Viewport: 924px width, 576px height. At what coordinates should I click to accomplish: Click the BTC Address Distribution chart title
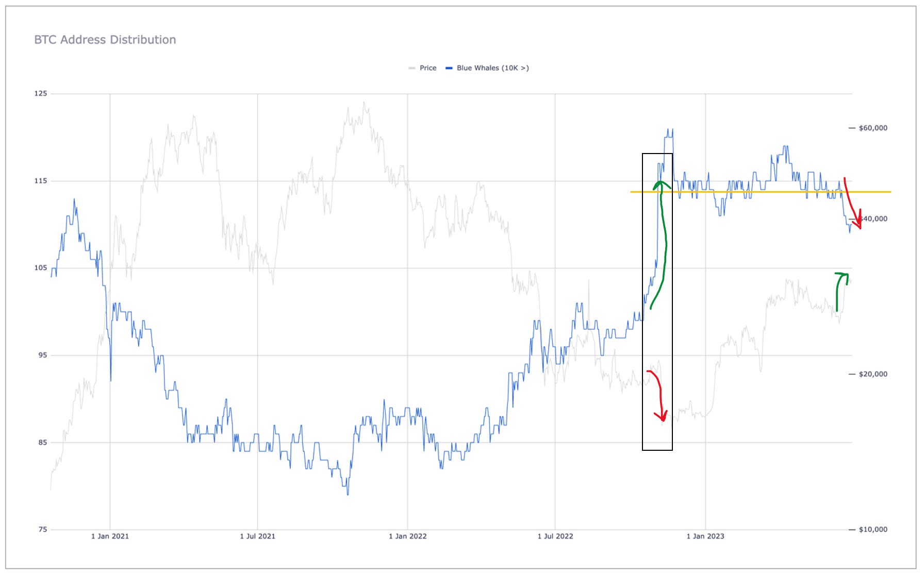(105, 39)
